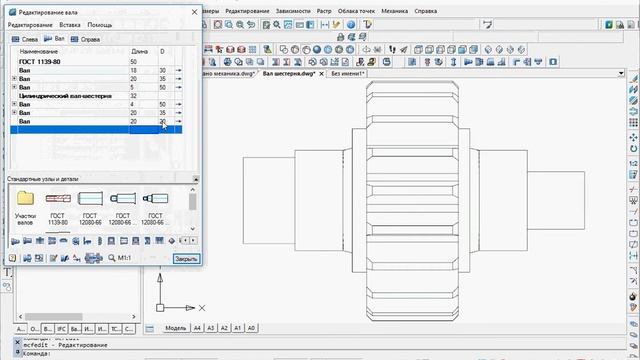Click the help question-mark icon in the dialog
The height and width of the screenshot is (360, 640).
pyautogui.click(x=13, y=258)
